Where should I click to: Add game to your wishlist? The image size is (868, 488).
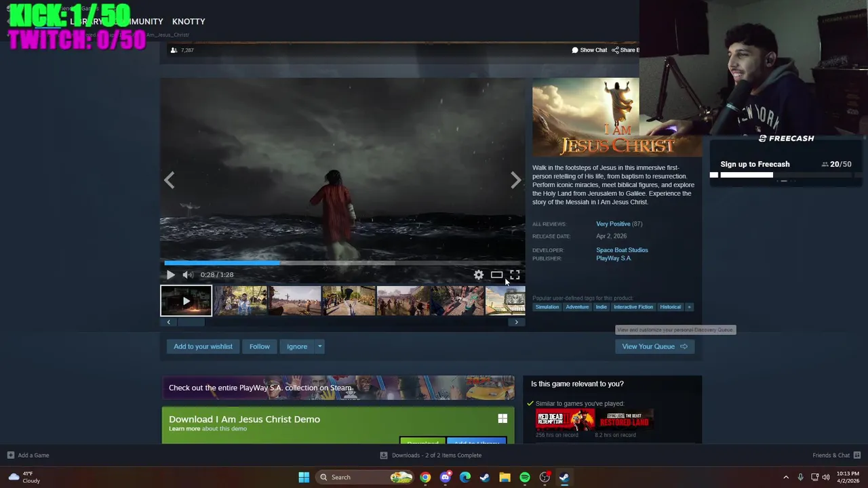pyautogui.click(x=203, y=346)
